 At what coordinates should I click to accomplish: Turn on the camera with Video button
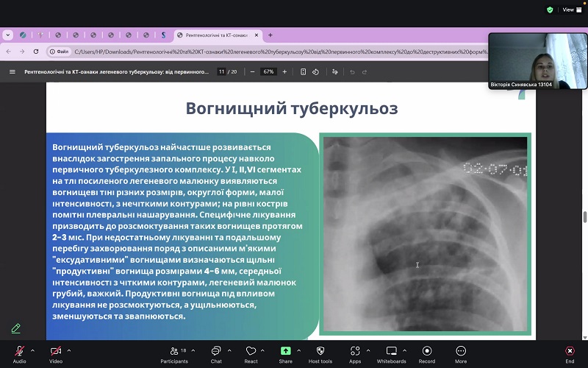tap(56, 351)
